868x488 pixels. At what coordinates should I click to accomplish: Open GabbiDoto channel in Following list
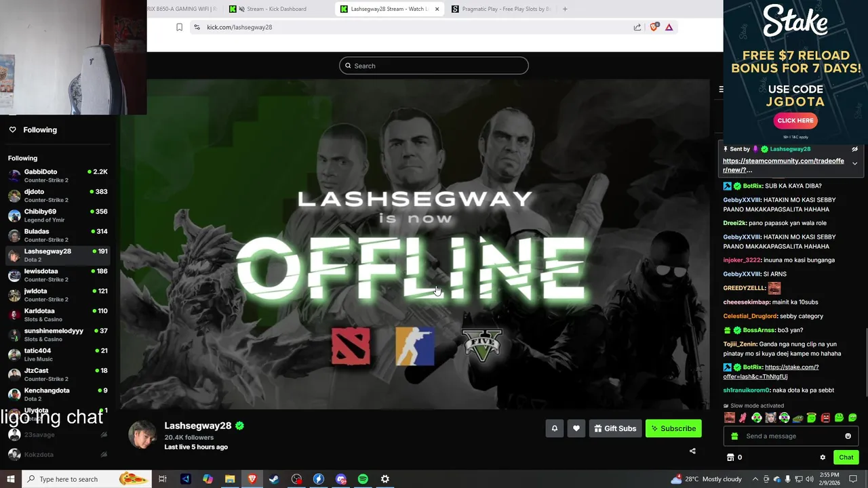click(x=58, y=176)
